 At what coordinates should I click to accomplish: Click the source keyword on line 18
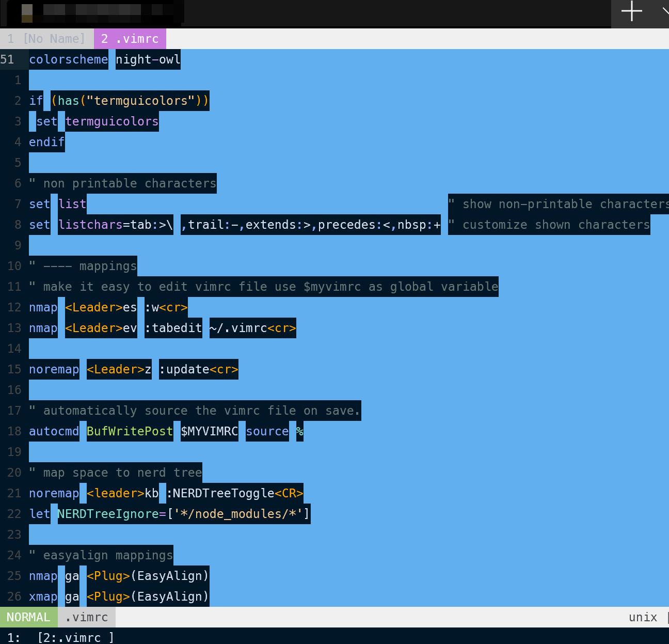(267, 431)
